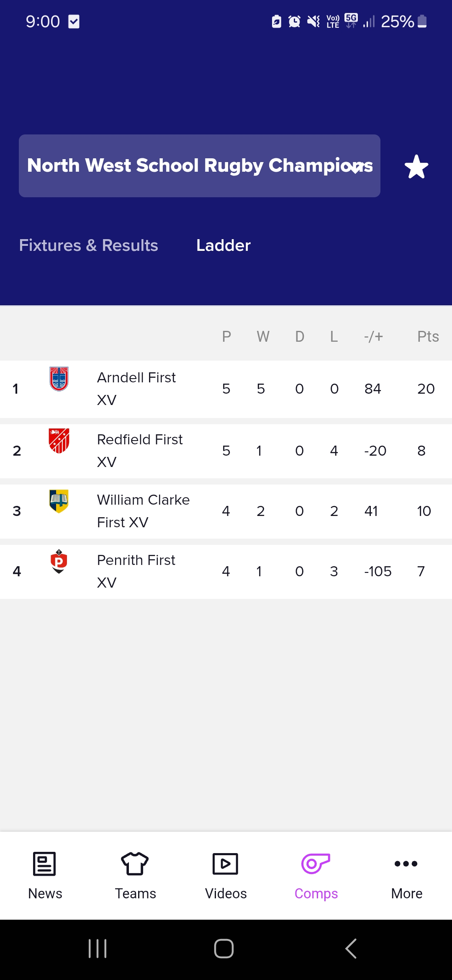Screen dimensions: 452x980
Task: Tap the Android back navigation button
Action: click(351, 949)
